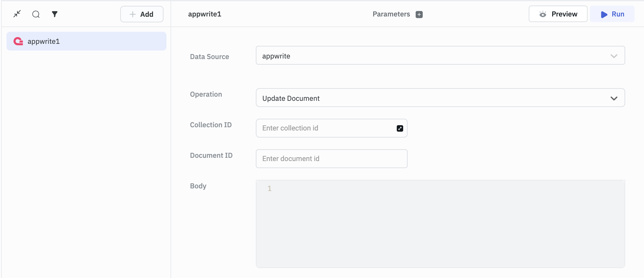Viewport: 644px width, 278px height.
Task: Select the appwrite1 query in the left list
Action: click(86, 41)
